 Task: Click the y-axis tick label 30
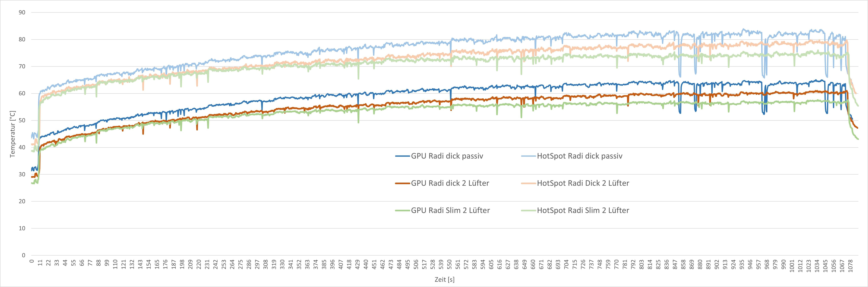(22, 174)
